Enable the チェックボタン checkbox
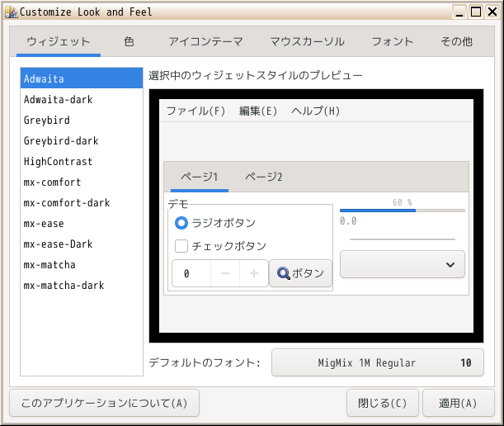This screenshot has width=504, height=426. tap(181, 246)
